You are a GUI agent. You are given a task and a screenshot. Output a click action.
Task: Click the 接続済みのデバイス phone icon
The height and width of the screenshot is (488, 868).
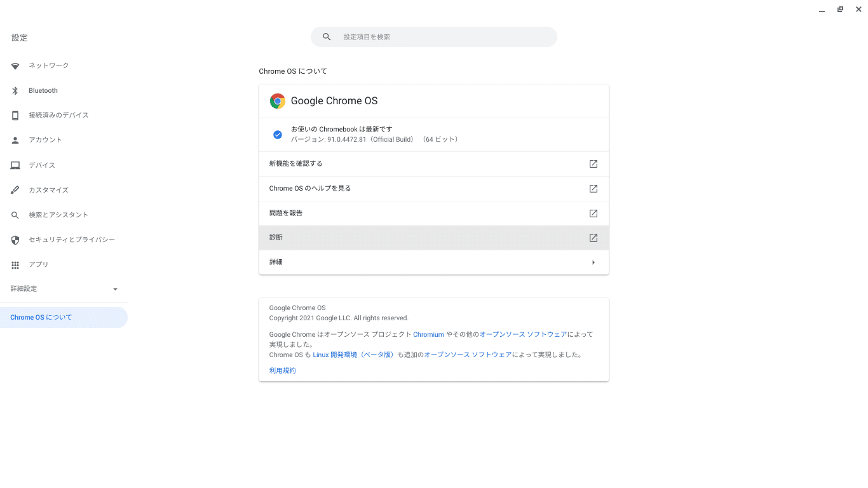tap(15, 116)
